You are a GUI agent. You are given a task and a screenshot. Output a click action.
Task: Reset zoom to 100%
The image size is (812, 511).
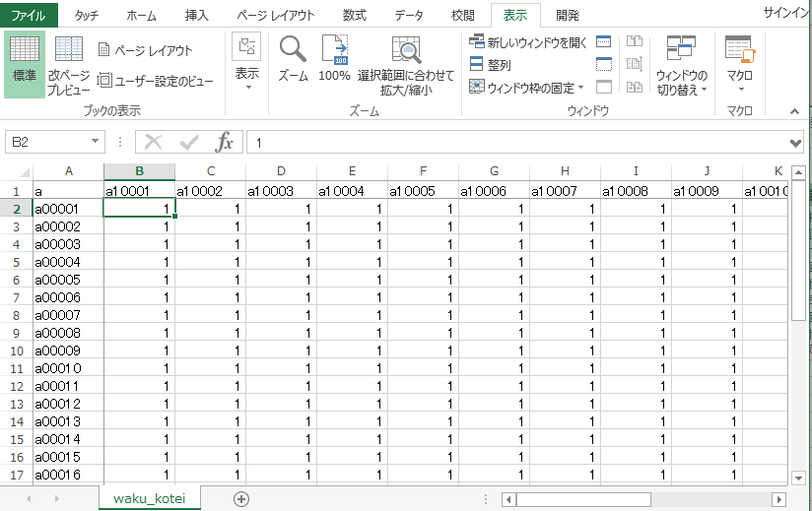(334, 59)
